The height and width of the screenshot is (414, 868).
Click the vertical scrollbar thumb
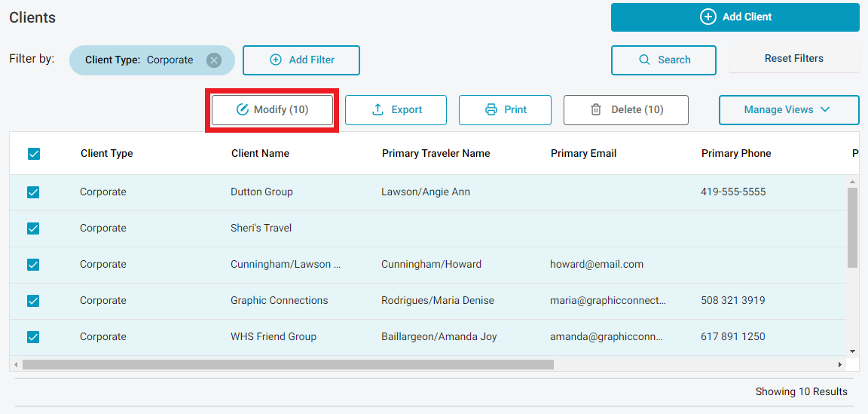tap(852, 226)
